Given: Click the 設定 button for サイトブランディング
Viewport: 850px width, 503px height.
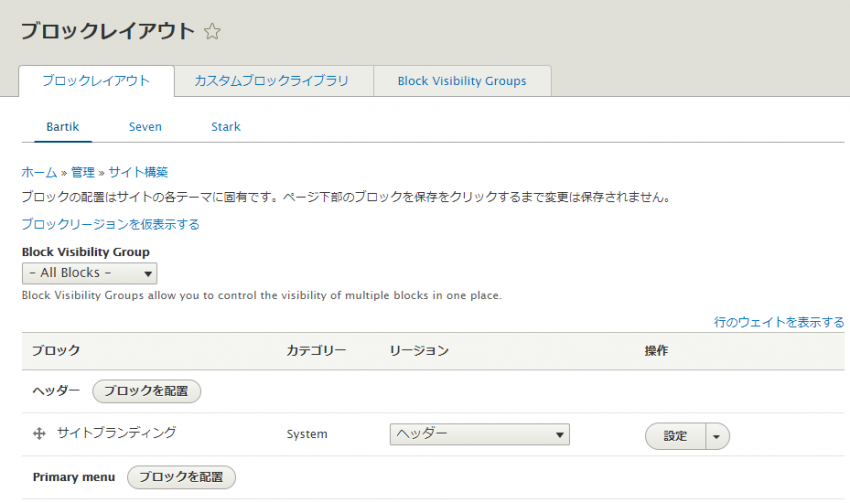Looking at the screenshot, I should point(676,436).
